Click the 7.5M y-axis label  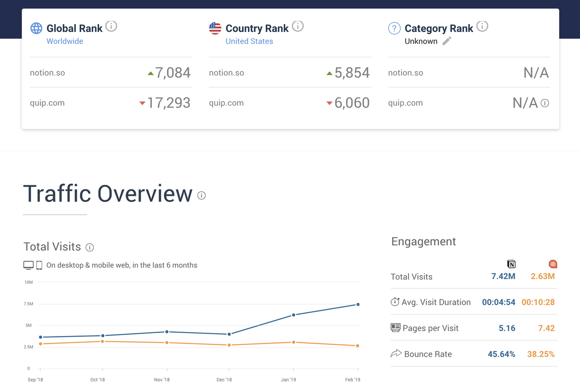pos(29,304)
